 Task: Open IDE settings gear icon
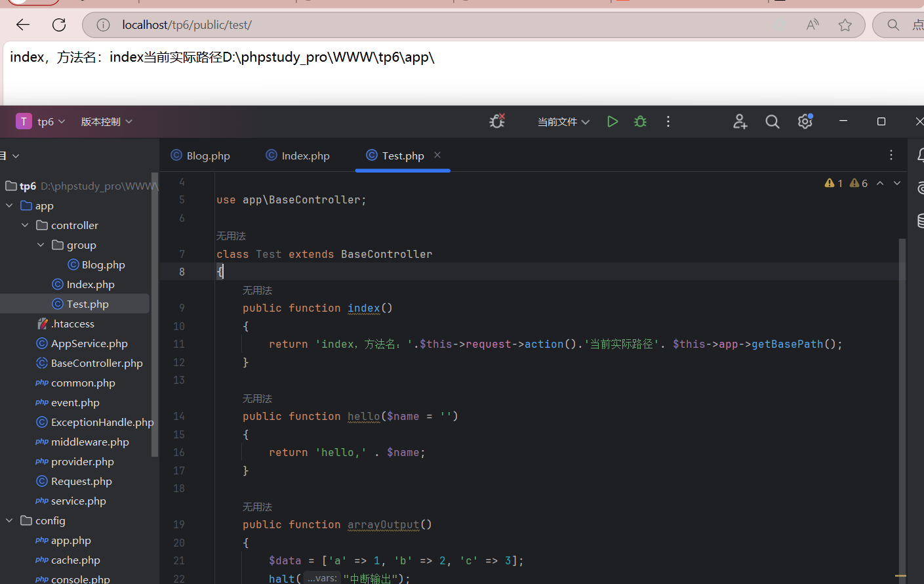point(805,121)
